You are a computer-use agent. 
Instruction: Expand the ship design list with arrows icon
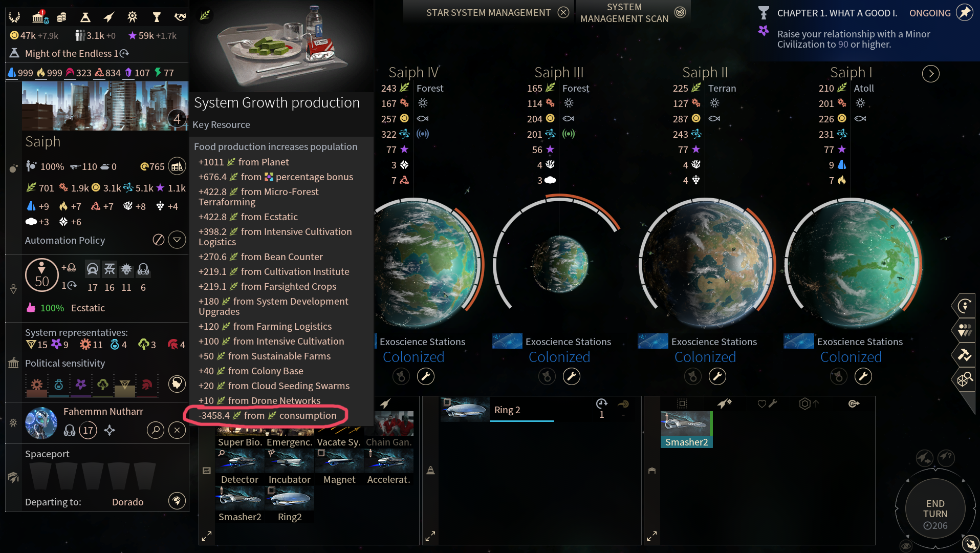click(207, 536)
